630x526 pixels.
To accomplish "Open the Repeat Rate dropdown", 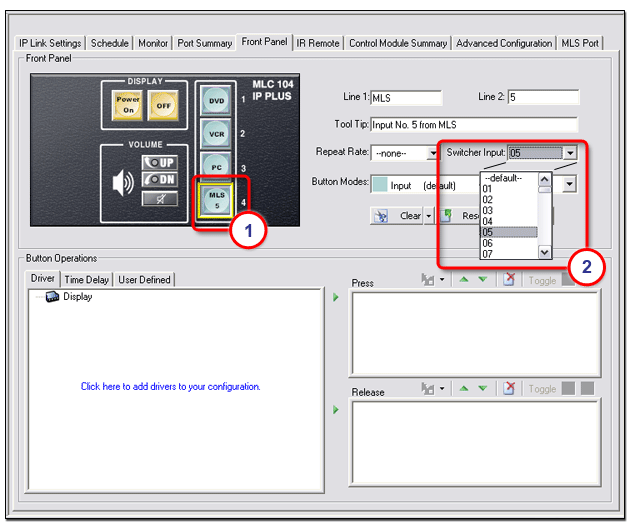I will (432, 153).
